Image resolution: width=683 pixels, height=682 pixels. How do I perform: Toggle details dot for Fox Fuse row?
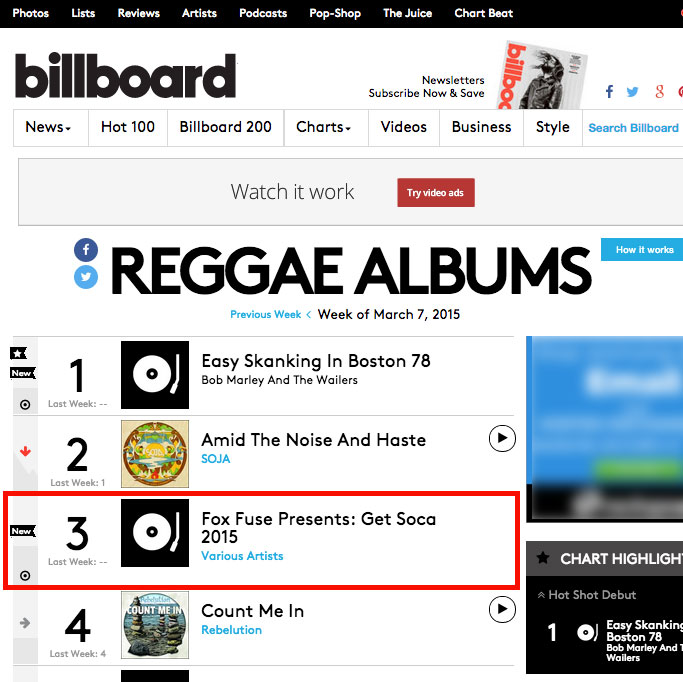coord(24,575)
